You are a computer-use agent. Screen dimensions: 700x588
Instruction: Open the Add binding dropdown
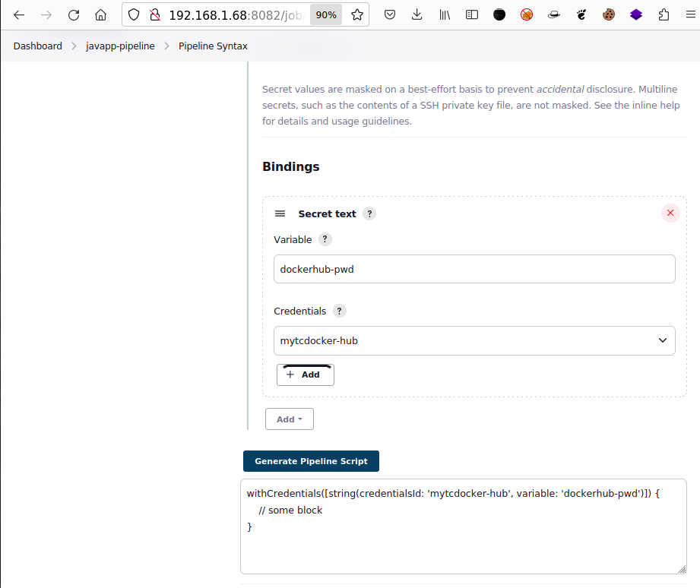click(290, 419)
